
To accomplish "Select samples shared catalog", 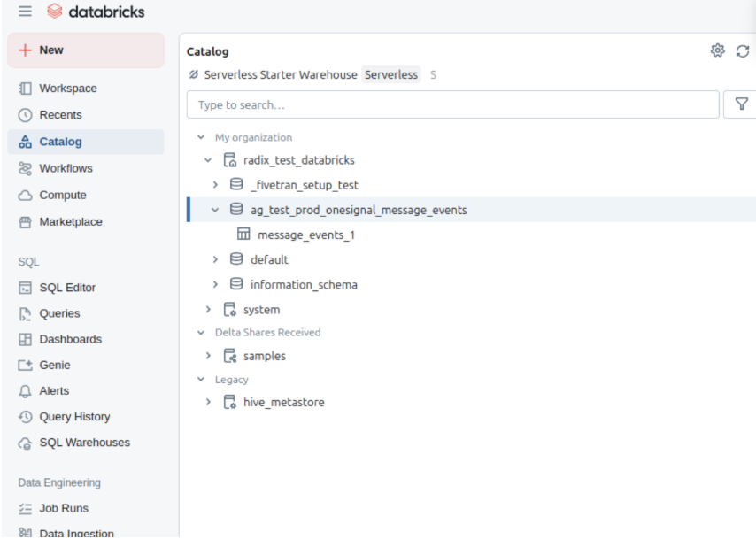I will click(265, 356).
